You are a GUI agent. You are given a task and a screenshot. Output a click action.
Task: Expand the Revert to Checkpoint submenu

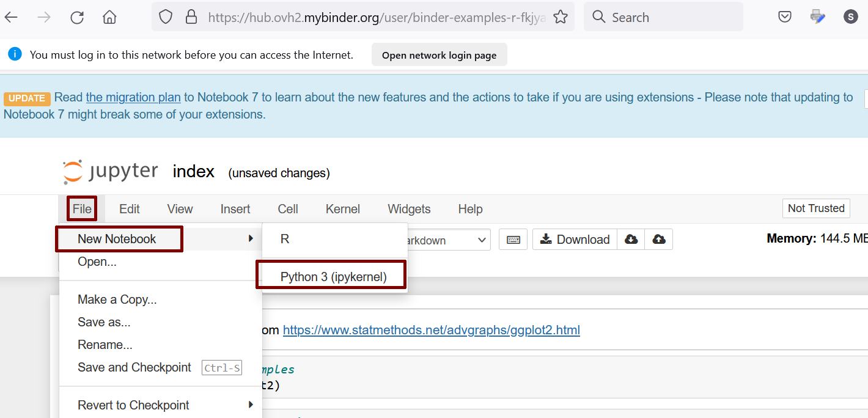click(160, 405)
